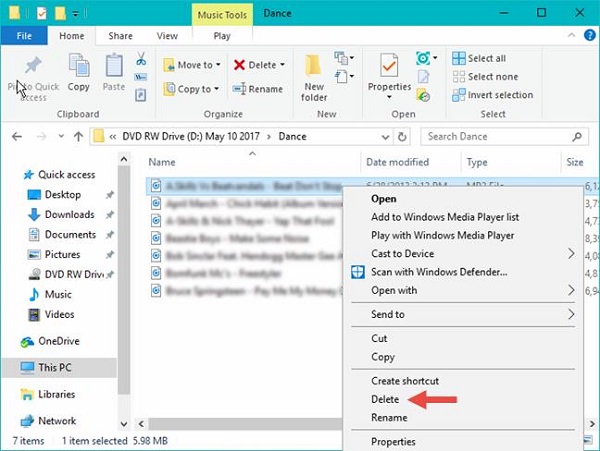600x451 pixels.
Task: Click the scissors Cut icon in the ribbon
Action: click(141, 59)
